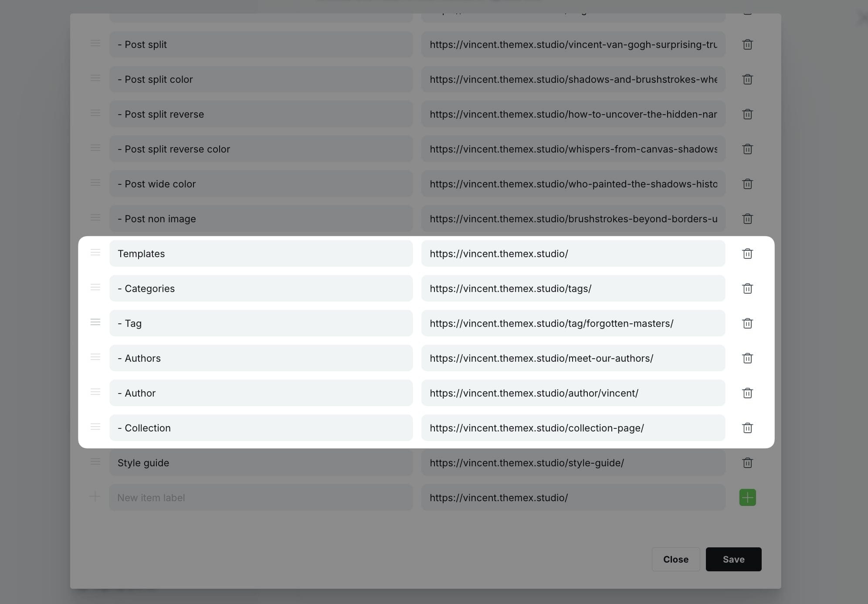The width and height of the screenshot is (868, 604).
Task: Save the menu changes
Action: tap(733, 559)
